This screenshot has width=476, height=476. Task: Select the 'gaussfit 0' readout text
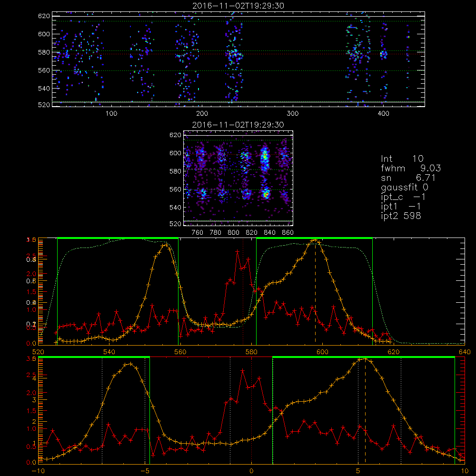pyautogui.click(x=404, y=187)
